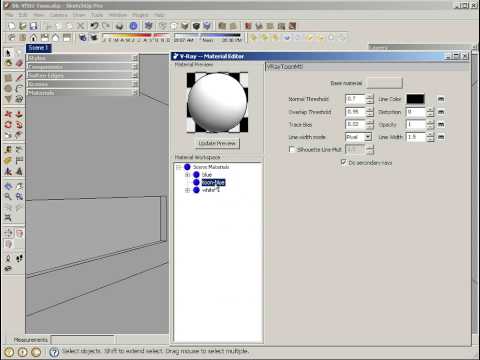Open the status bar help question icon
The height and width of the screenshot is (360, 480).
pos(54,352)
